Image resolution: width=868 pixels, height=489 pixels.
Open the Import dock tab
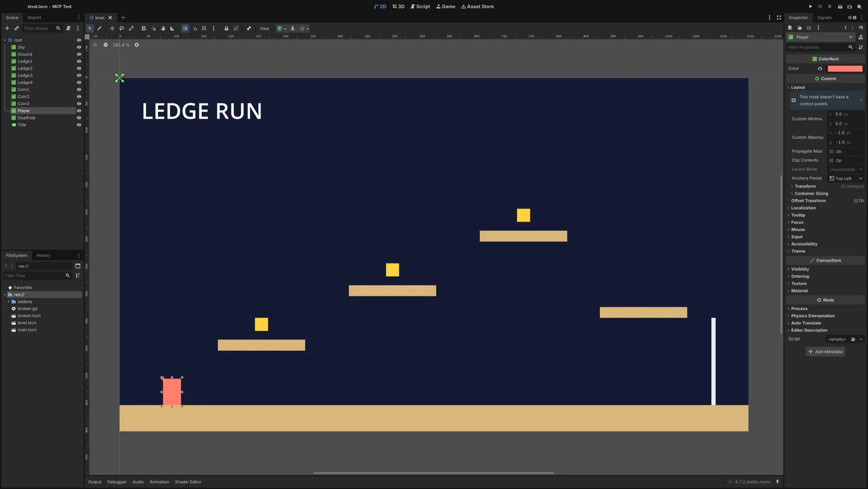tap(34, 17)
